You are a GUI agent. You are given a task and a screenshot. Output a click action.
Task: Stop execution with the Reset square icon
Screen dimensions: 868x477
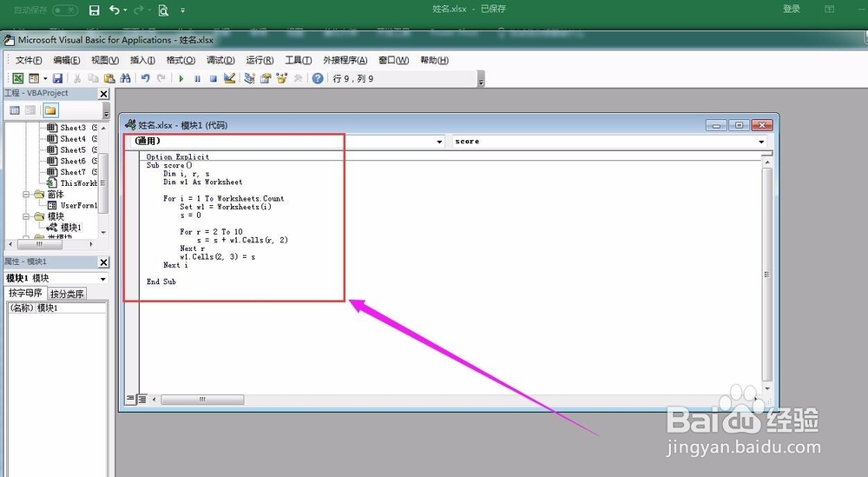pyautogui.click(x=214, y=79)
